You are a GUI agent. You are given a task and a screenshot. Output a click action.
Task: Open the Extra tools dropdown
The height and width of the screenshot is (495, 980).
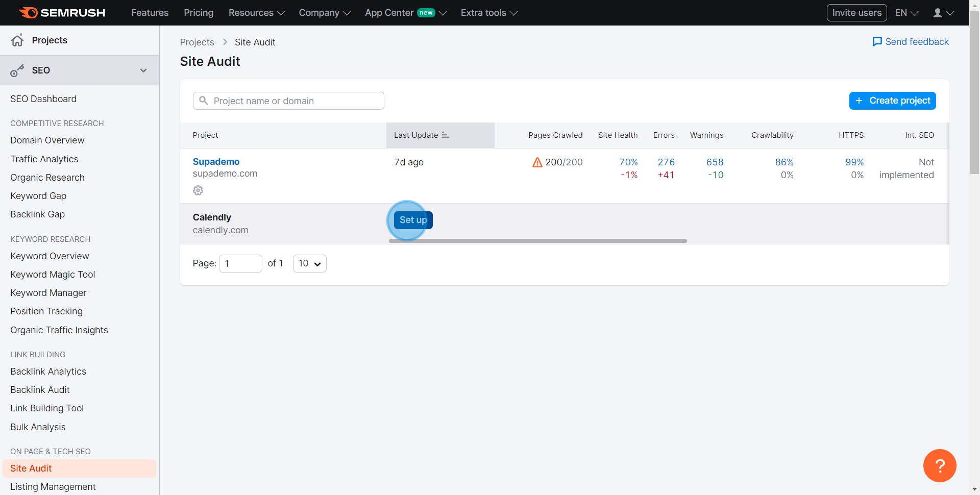[x=489, y=13]
